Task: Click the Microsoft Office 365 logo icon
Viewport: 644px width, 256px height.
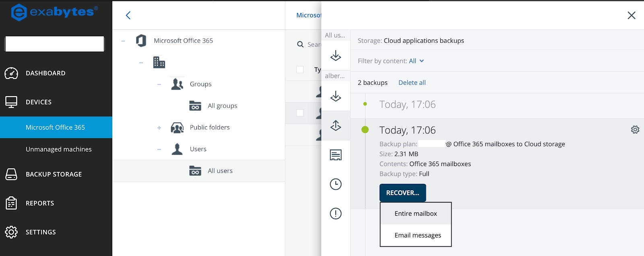Action: pos(141,41)
